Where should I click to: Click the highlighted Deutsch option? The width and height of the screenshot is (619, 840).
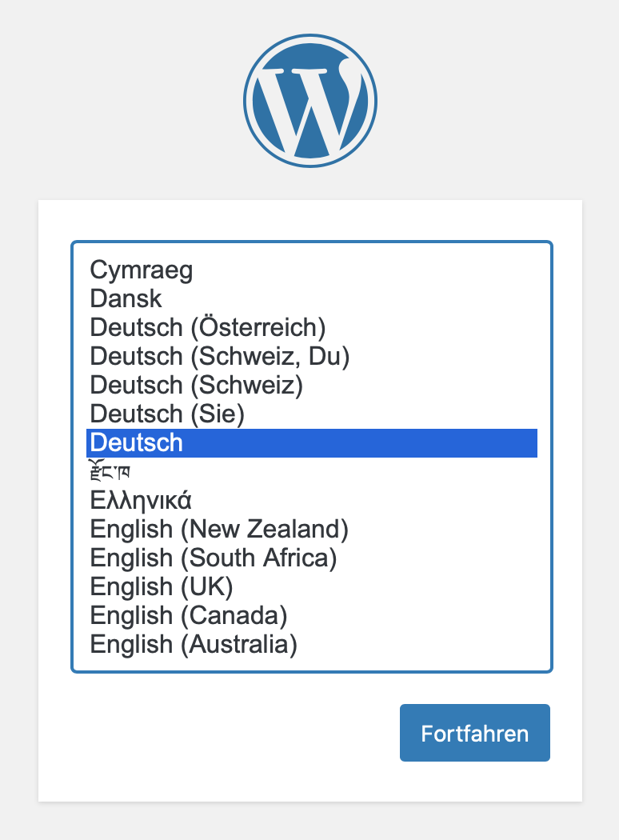[x=312, y=443]
